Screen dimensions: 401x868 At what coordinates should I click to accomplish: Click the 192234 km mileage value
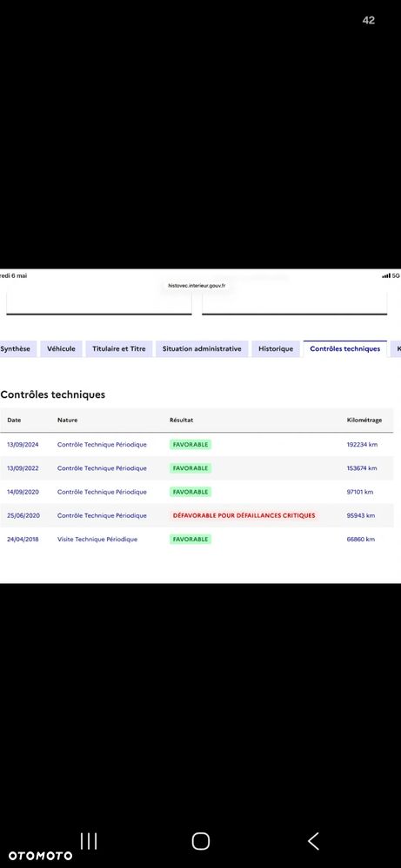(362, 445)
